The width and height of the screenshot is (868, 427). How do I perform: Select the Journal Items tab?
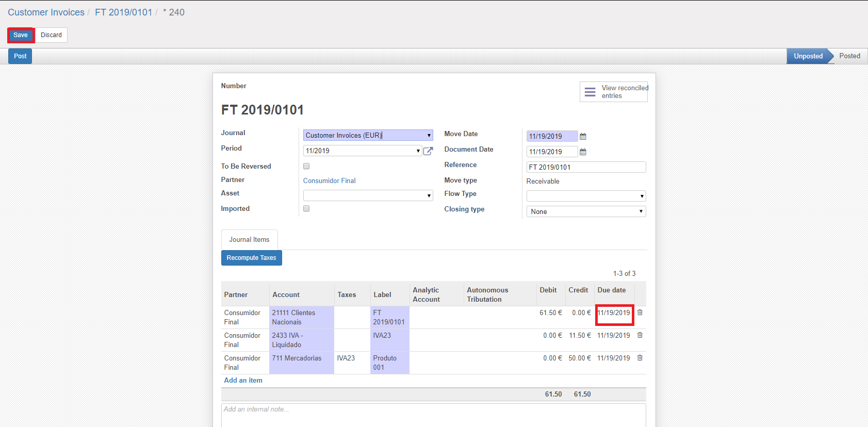(x=249, y=240)
